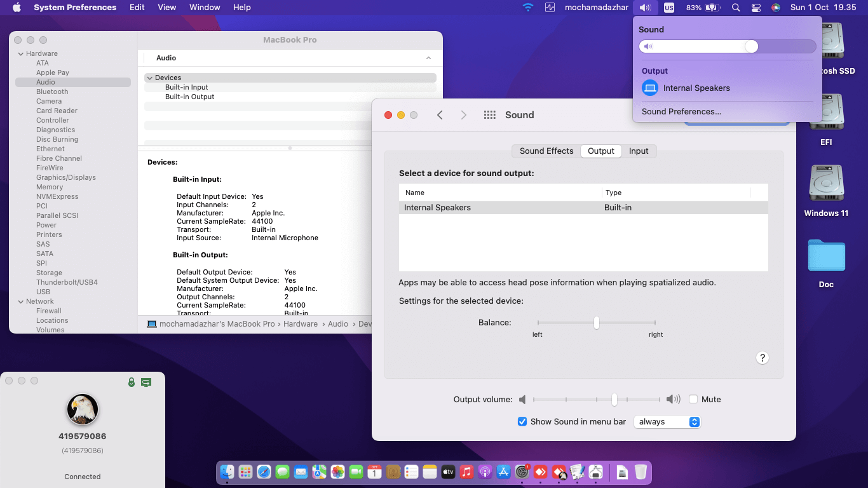Click System Preferences icon in the dock

(522, 472)
